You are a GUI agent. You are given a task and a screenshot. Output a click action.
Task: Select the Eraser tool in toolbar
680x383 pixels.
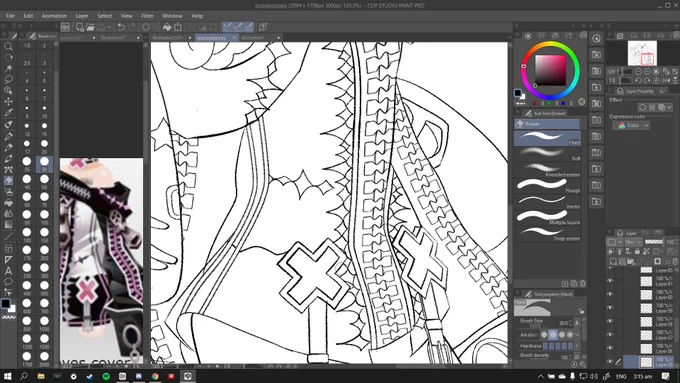pyautogui.click(x=8, y=180)
